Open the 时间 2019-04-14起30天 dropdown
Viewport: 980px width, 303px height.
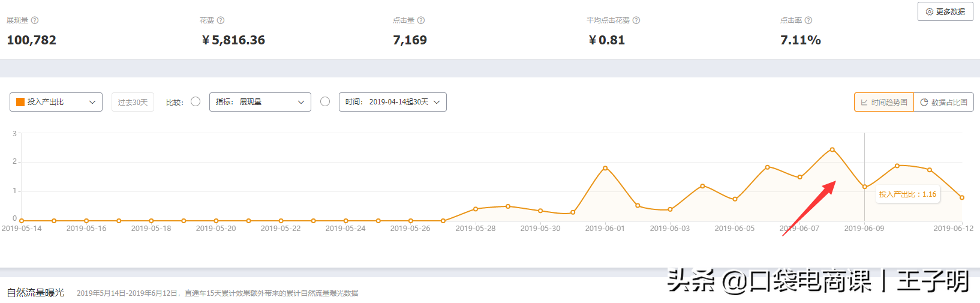tap(393, 102)
